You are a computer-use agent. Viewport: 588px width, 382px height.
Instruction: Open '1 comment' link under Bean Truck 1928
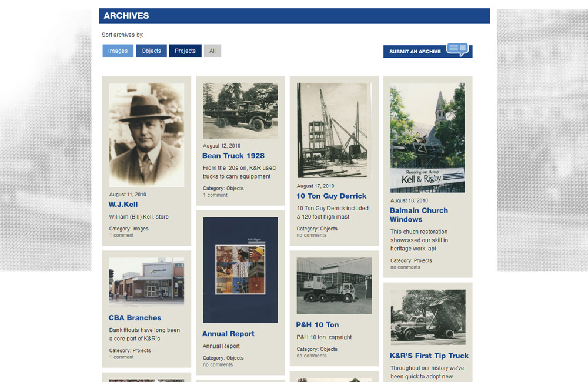pyautogui.click(x=215, y=195)
